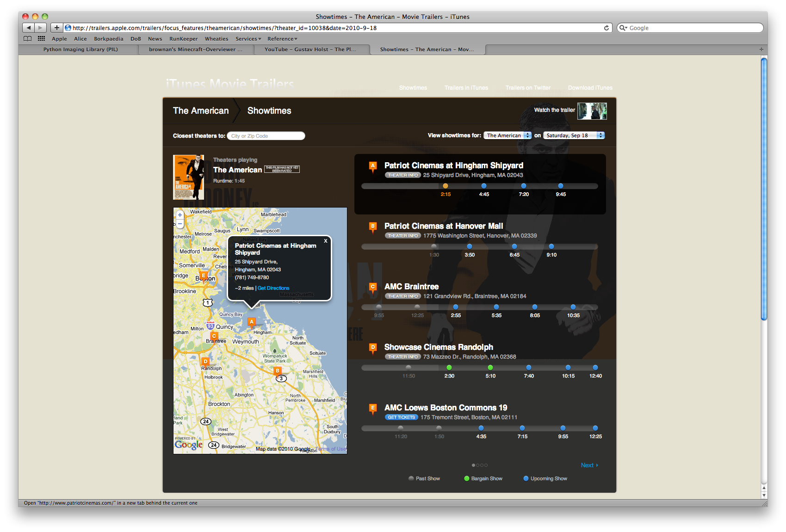
Task: Click the add bookmark plus button
Action: tap(56, 28)
